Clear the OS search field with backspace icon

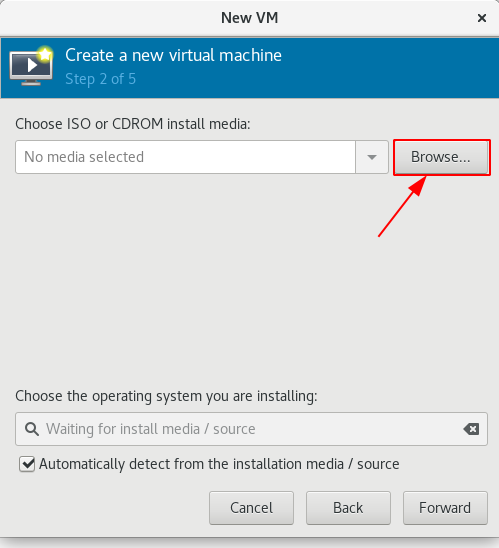[471, 429]
